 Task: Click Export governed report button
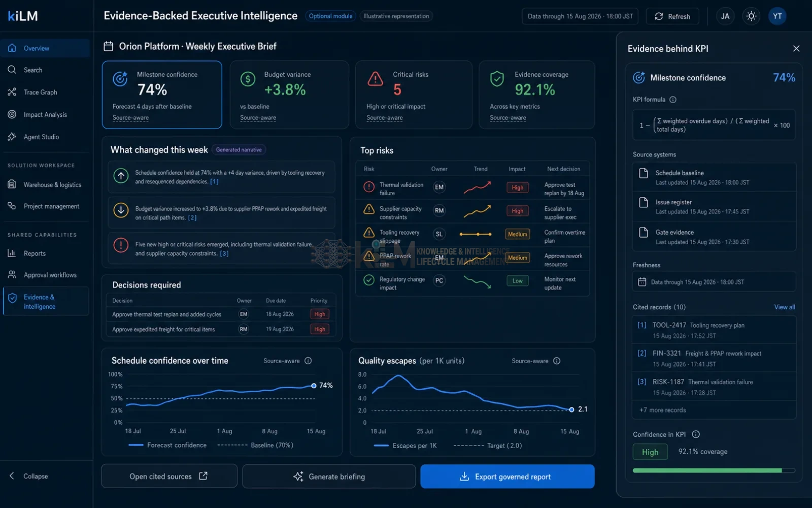(507, 477)
